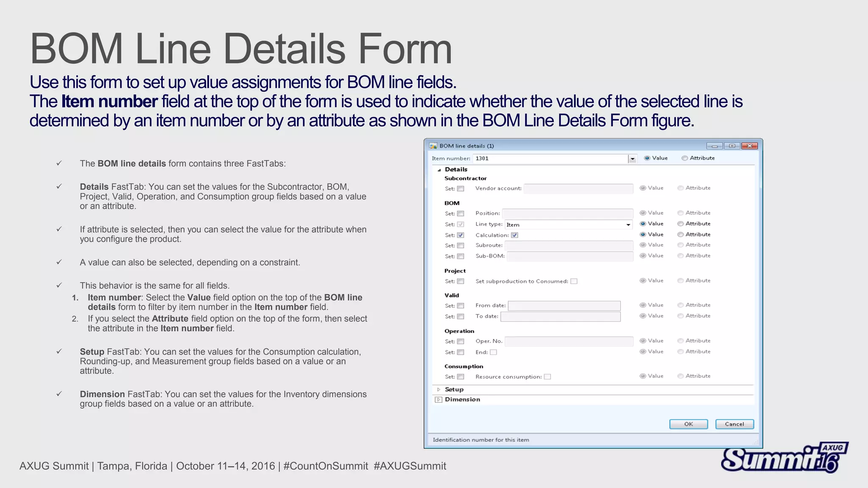Select Value radio for Vendor account
This screenshot has width=868, height=488.
click(x=643, y=188)
